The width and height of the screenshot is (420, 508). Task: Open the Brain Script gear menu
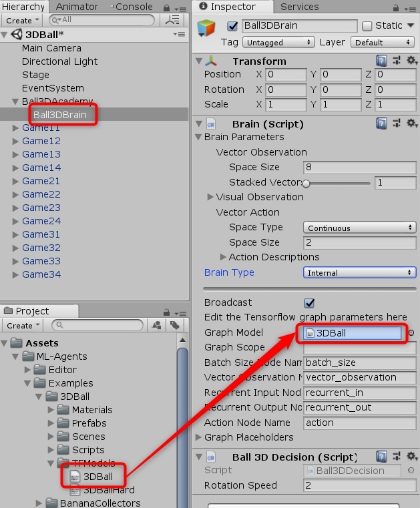tap(412, 123)
